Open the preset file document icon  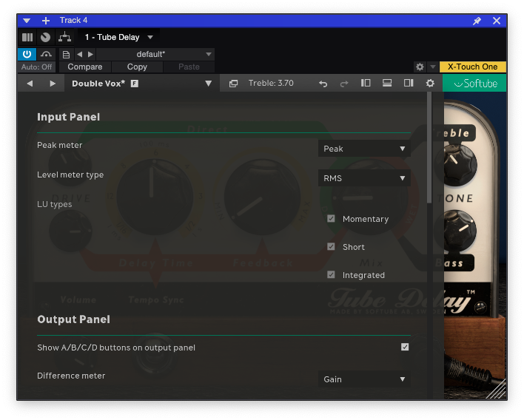click(66, 55)
